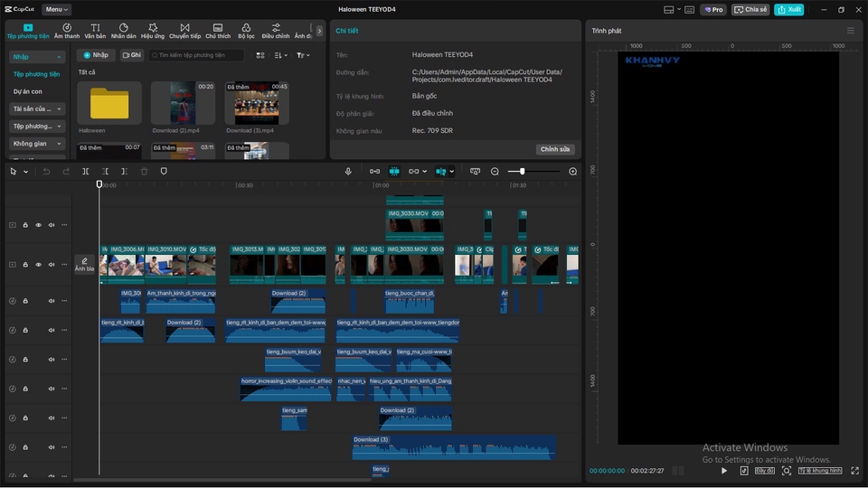Open the Chuyển tiếp transitions panel
The height and width of the screenshot is (488, 868).
[x=184, y=32]
